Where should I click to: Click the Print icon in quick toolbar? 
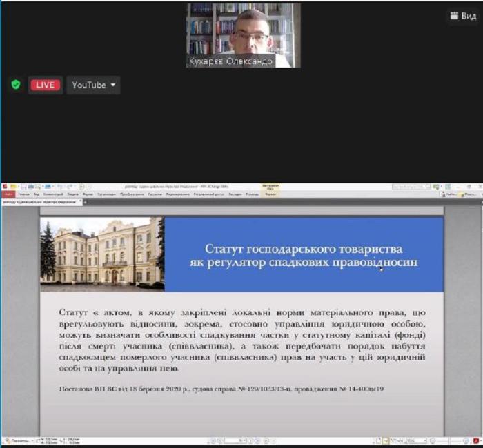pos(30,186)
